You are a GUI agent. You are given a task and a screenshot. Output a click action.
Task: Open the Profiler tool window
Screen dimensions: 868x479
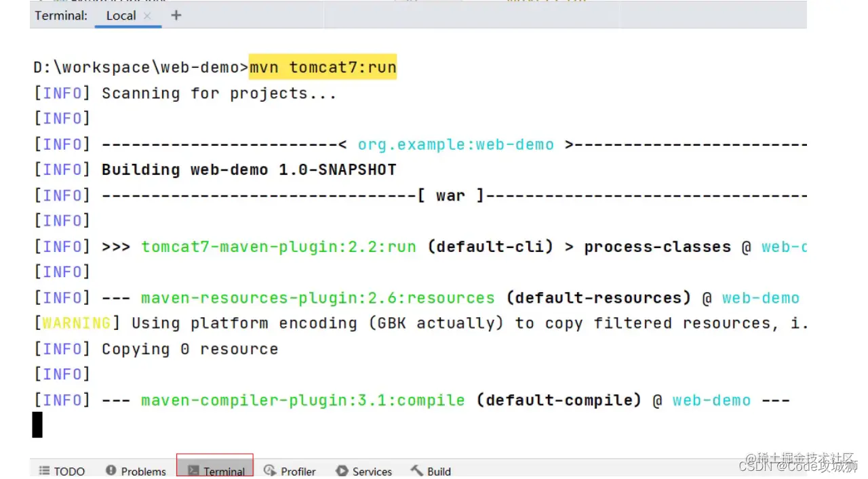pyautogui.click(x=290, y=471)
